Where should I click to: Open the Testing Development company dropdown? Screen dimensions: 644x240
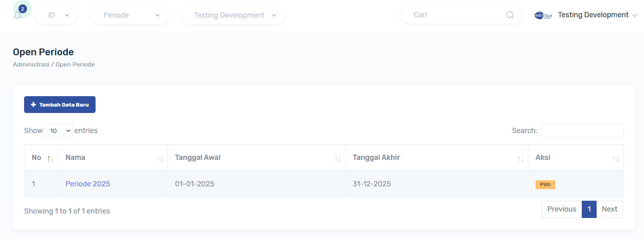coord(233,15)
